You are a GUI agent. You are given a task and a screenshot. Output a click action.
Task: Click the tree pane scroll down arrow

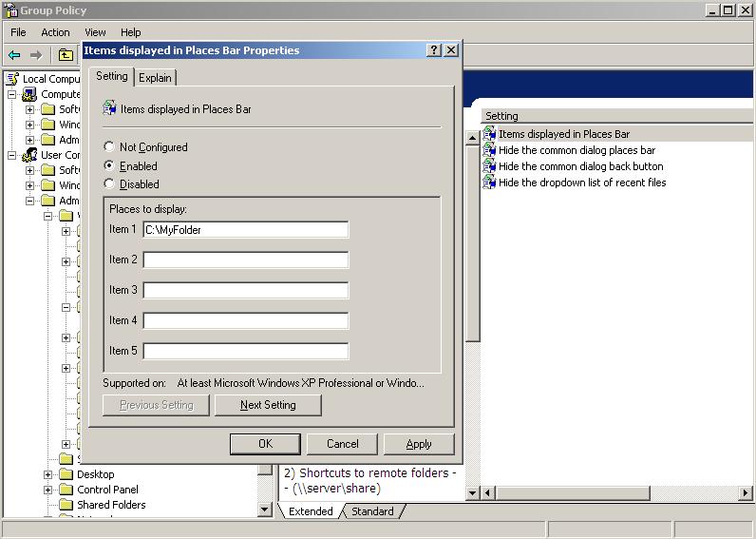tap(264, 509)
